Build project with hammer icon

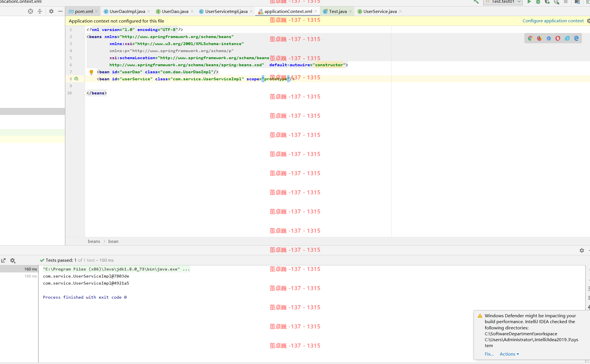(476, 2)
